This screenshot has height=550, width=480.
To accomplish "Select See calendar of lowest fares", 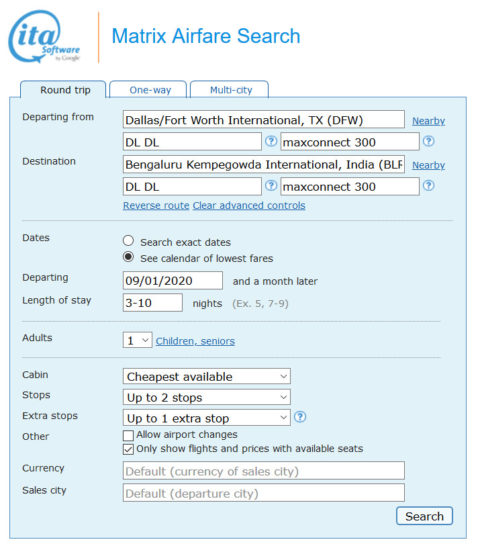I will pos(128,257).
